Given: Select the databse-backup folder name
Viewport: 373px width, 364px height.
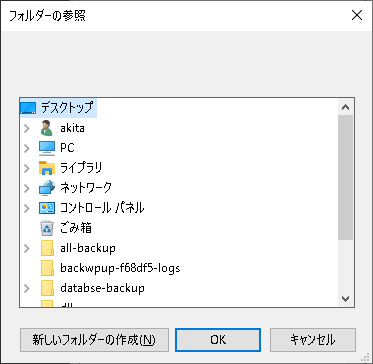Looking at the screenshot, I should pos(102,288).
